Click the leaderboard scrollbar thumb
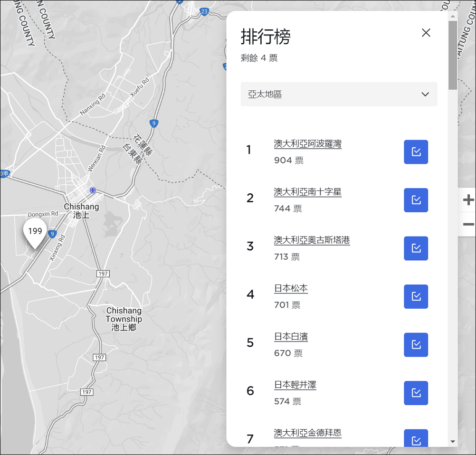Image resolution: width=476 pixels, height=455 pixels. [453, 55]
